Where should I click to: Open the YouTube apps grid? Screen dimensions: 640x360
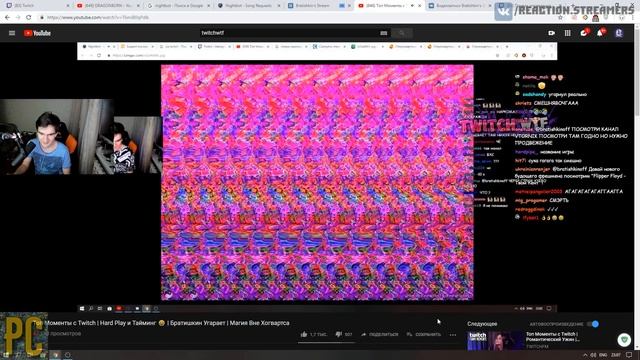[x=568, y=33]
